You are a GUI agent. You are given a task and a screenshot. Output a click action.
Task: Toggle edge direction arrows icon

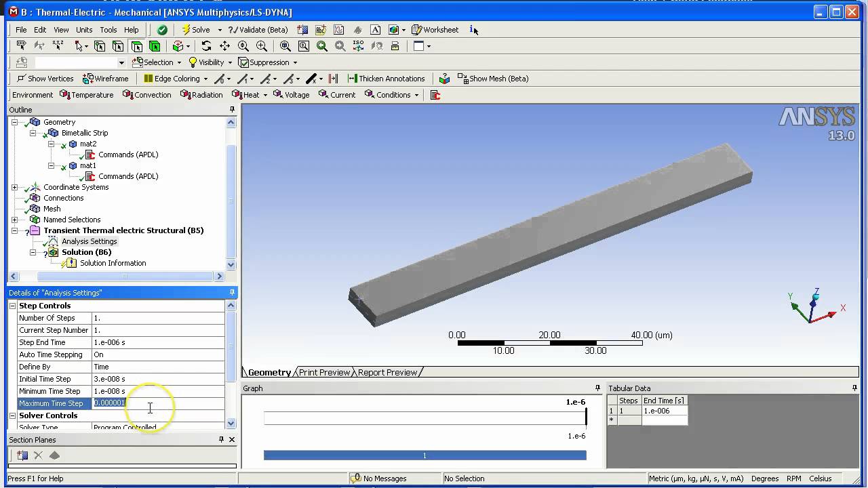(333, 79)
